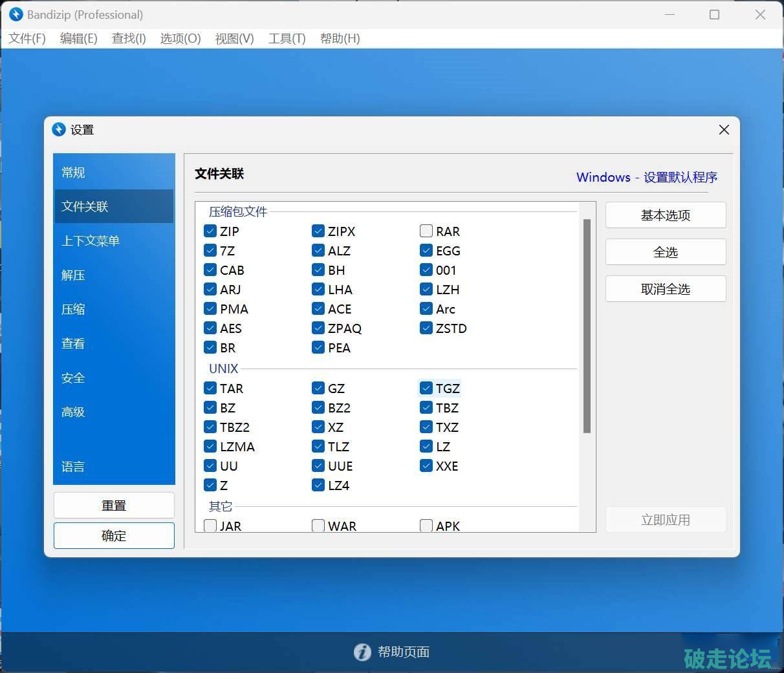Click the Bandizip logo in settings dialog title
Viewport: 784px width, 673px height.
[59, 129]
